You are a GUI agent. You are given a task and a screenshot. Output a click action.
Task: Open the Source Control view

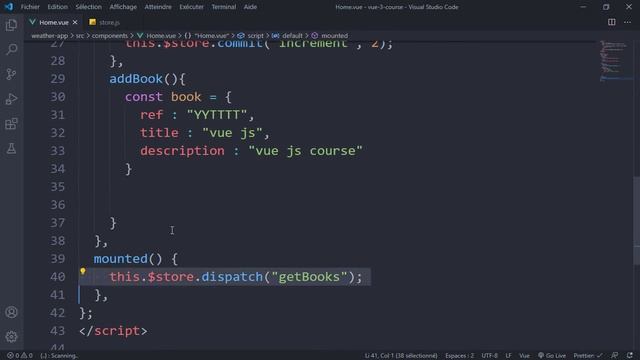click(11, 74)
